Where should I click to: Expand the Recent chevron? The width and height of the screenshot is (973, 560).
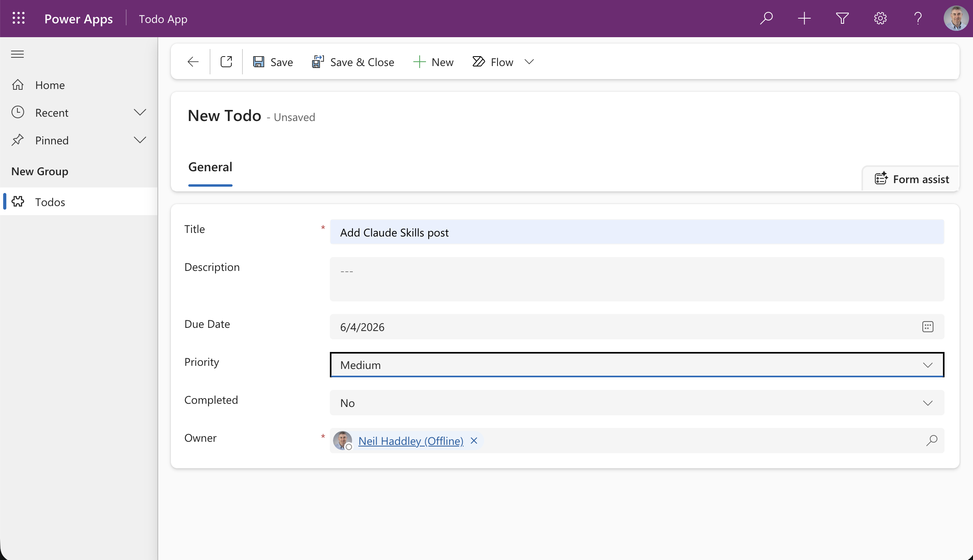tap(140, 112)
